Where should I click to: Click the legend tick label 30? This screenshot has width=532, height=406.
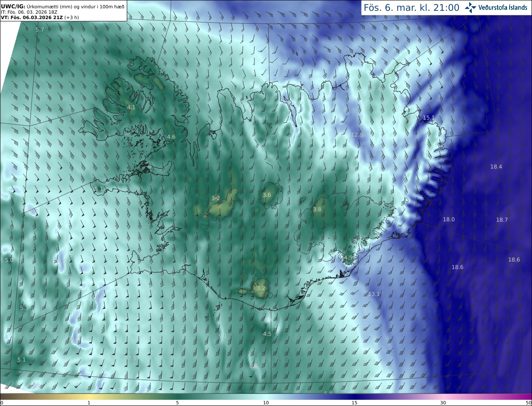[x=443, y=403]
